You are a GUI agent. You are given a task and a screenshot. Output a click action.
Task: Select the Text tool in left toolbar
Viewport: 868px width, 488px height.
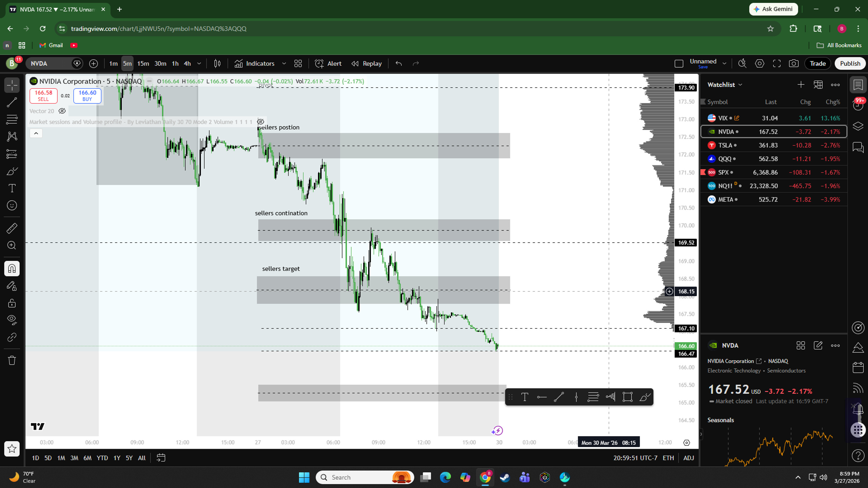[x=12, y=188]
